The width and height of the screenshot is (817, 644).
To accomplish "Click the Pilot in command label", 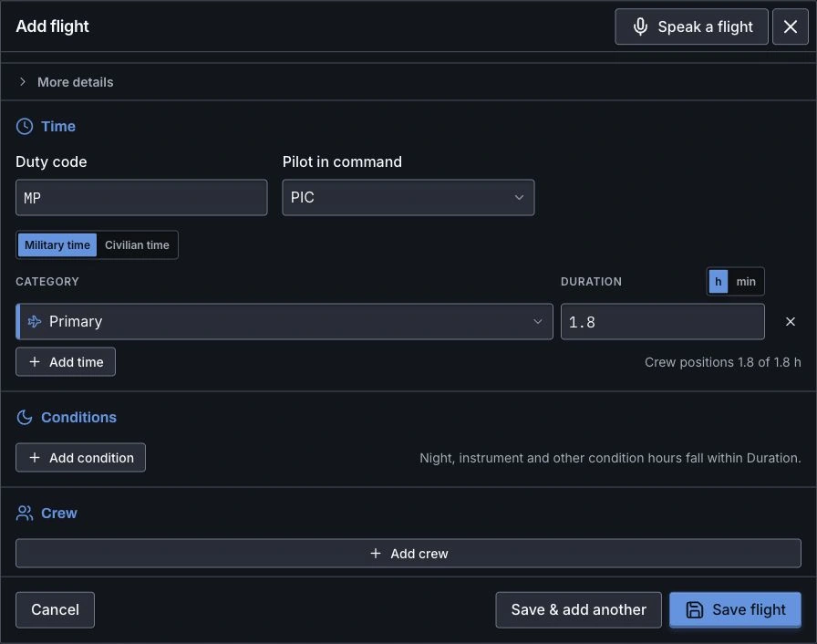I will point(342,161).
